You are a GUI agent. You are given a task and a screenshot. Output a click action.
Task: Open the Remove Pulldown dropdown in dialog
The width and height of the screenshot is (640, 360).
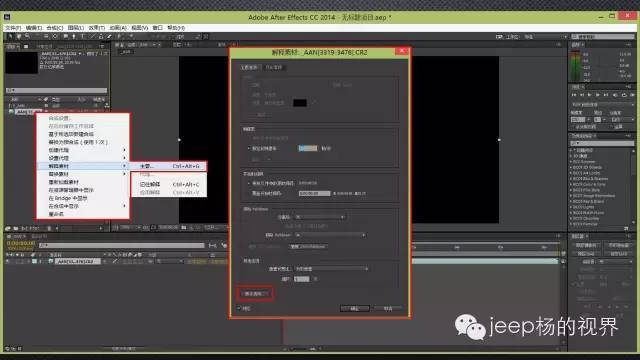[330, 235]
